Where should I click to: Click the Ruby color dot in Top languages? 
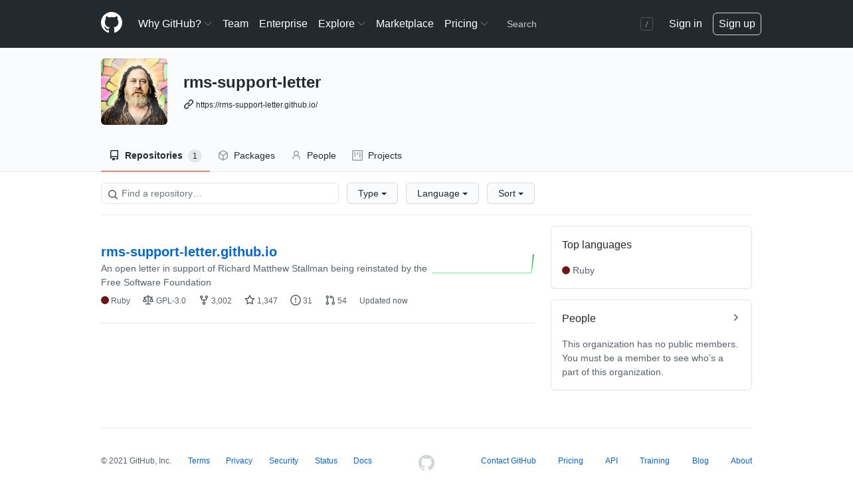point(566,270)
